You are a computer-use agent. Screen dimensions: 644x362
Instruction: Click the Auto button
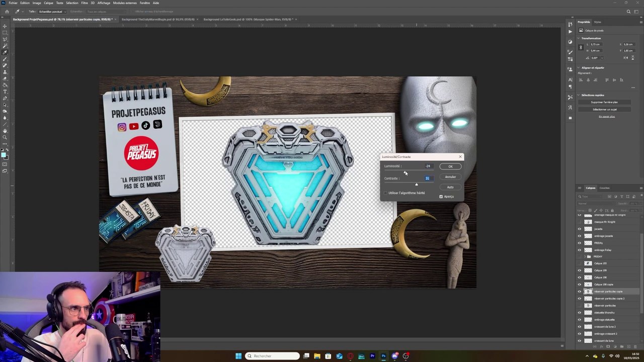[x=450, y=187]
